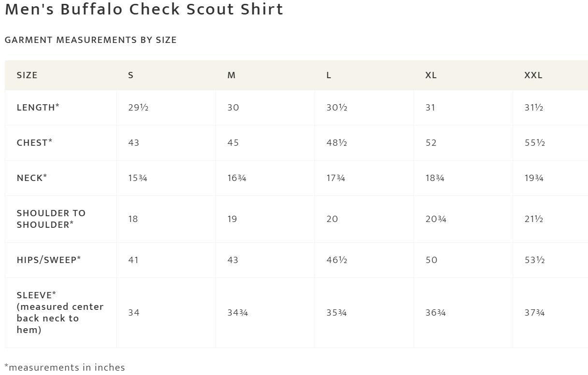Click the HIPS/SWEEP row label

49,260
